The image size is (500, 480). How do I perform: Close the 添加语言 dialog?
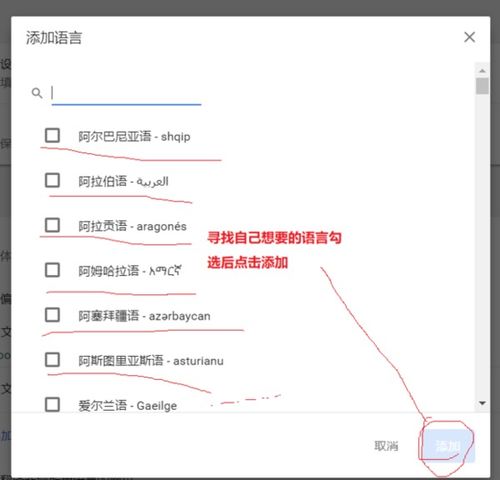tap(469, 37)
